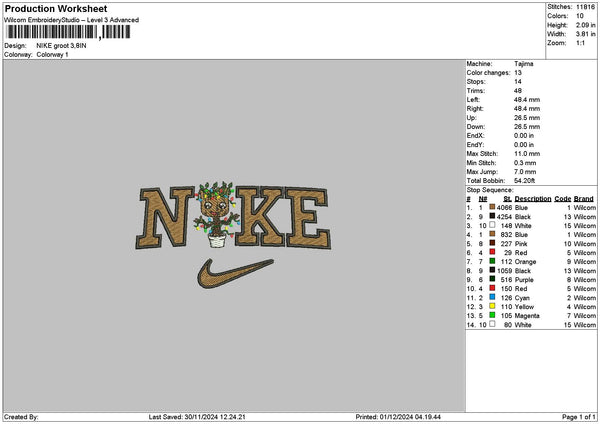
Task: Click the Code column header
Action: pyautogui.click(x=562, y=199)
